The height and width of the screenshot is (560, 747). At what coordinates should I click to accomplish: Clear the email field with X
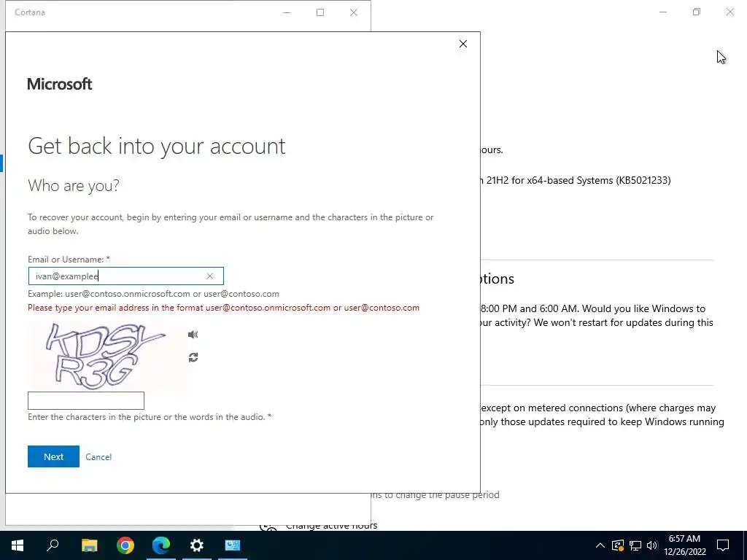[x=209, y=276]
